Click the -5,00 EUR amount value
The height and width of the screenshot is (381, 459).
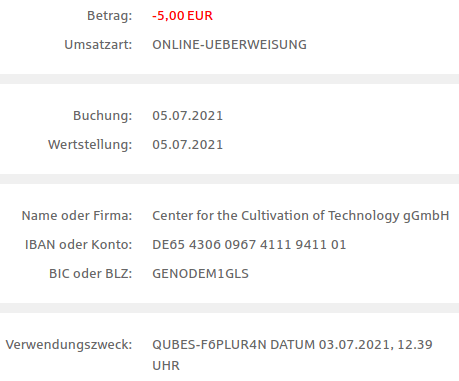[182, 16]
